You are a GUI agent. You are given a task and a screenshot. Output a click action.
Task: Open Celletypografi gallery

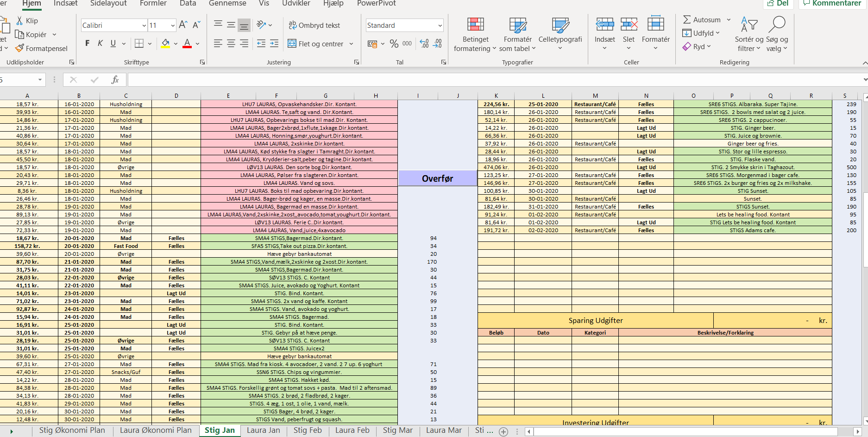click(x=560, y=33)
